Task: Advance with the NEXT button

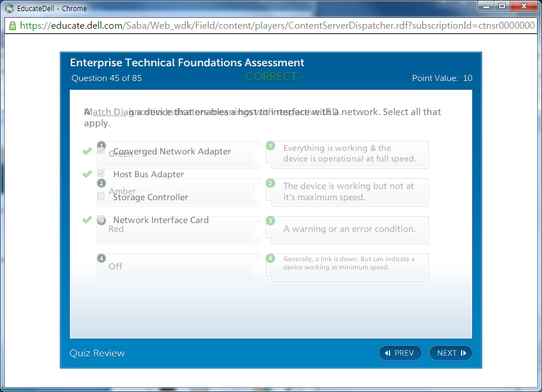Action: click(450, 353)
